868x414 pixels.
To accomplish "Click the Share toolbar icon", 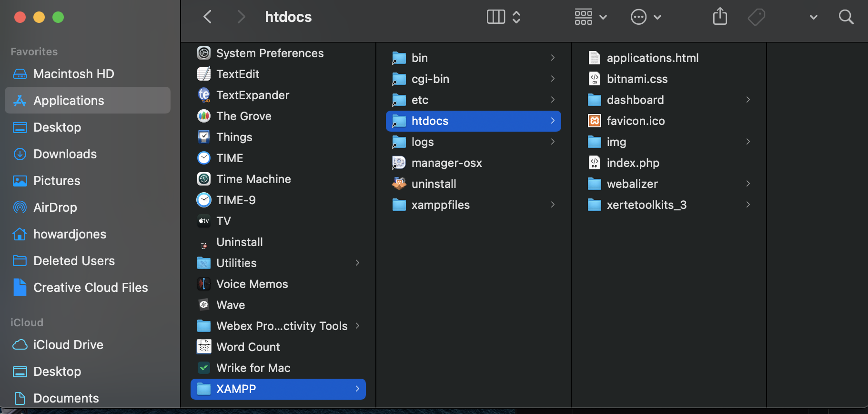I will [x=720, y=16].
